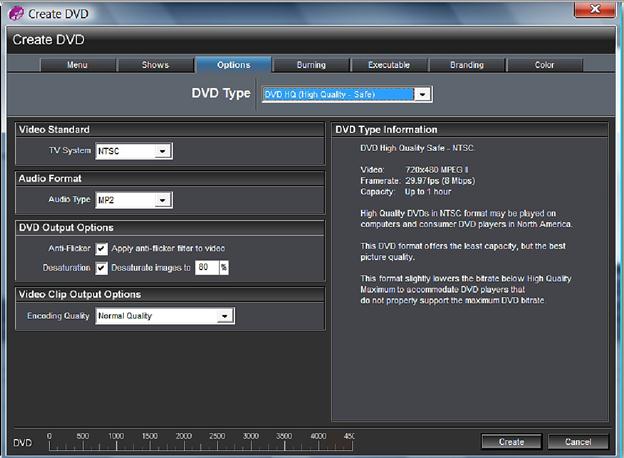Disable the Desaturation checkbox
The height and width of the screenshot is (458, 624).
click(x=101, y=268)
